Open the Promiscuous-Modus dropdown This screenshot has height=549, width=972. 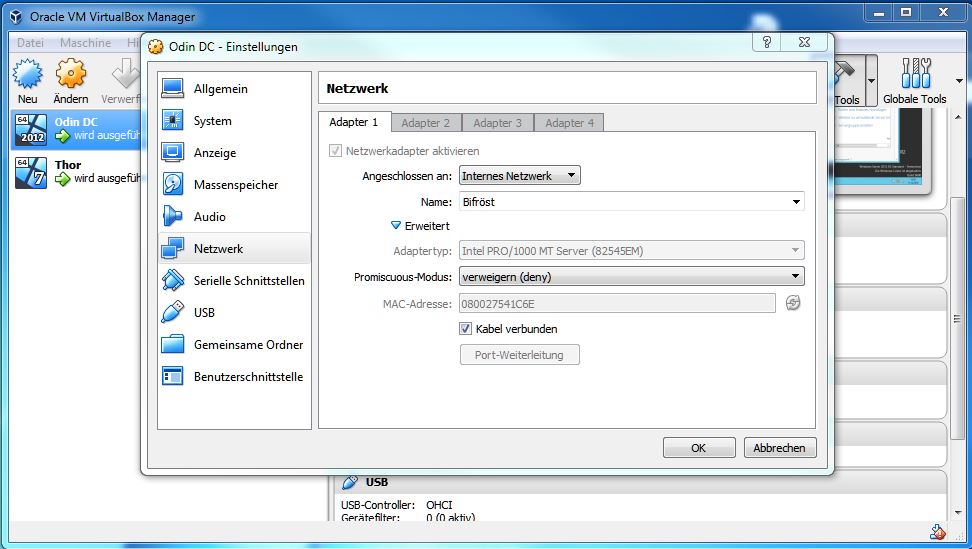click(632, 277)
